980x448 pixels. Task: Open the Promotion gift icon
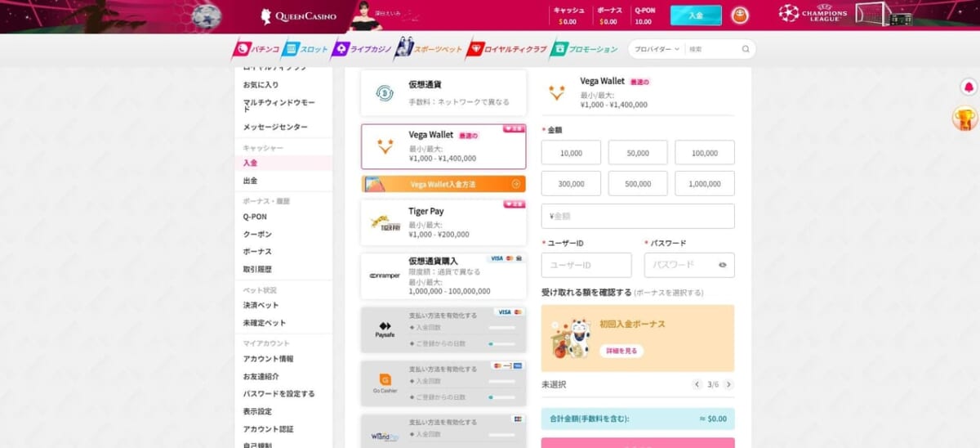click(559, 49)
